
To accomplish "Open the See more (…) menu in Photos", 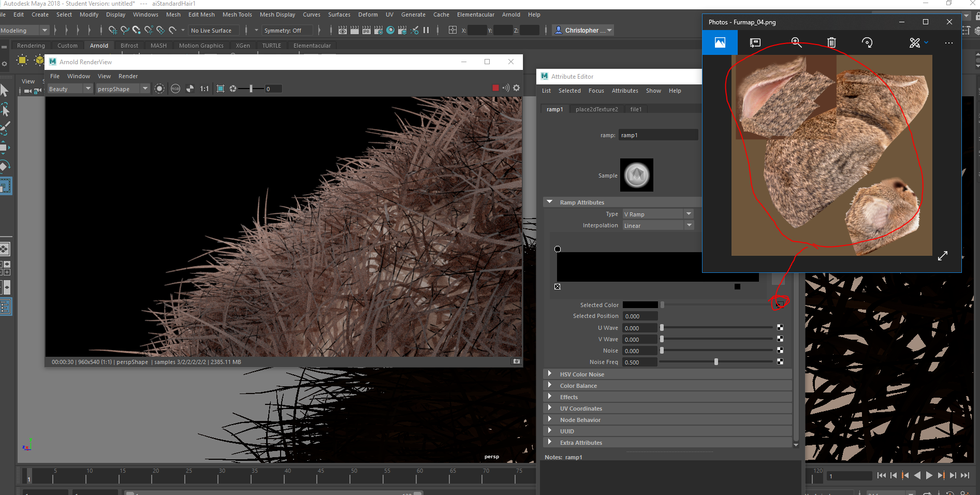I will tap(949, 43).
